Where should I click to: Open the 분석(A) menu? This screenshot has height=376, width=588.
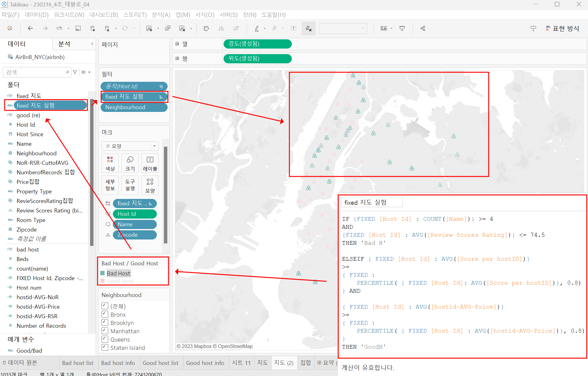coord(161,15)
